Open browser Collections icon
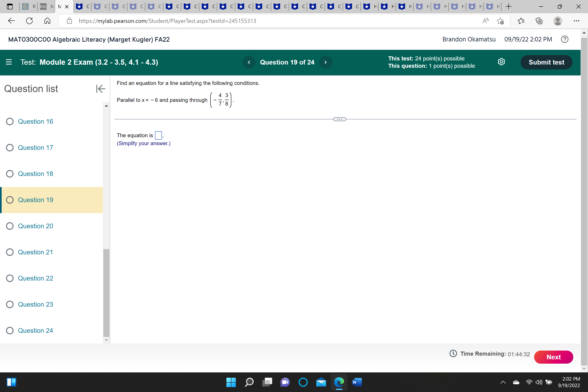Screen dimensions: 588x392 tap(539, 21)
